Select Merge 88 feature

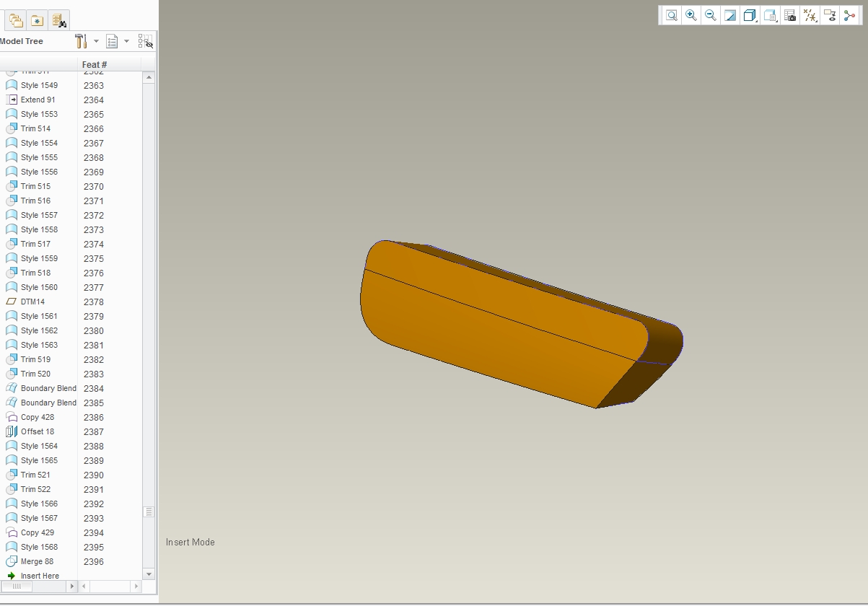(x=37, y=561)
